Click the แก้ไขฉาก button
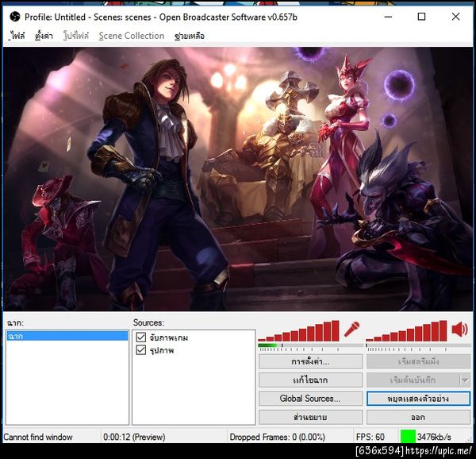Image resolution: width=476 pixels, height=459 pixels. [x=310, y=380]
